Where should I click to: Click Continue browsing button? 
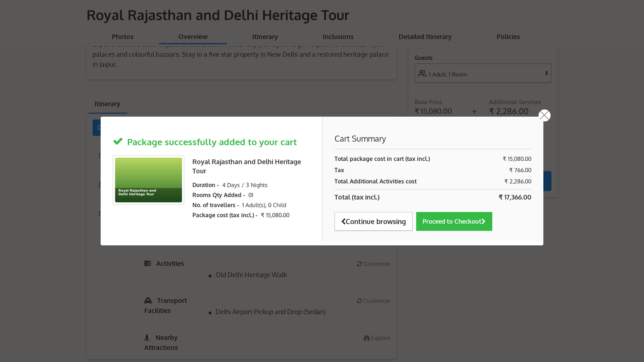pyautogui.click(x=374, y=221)
